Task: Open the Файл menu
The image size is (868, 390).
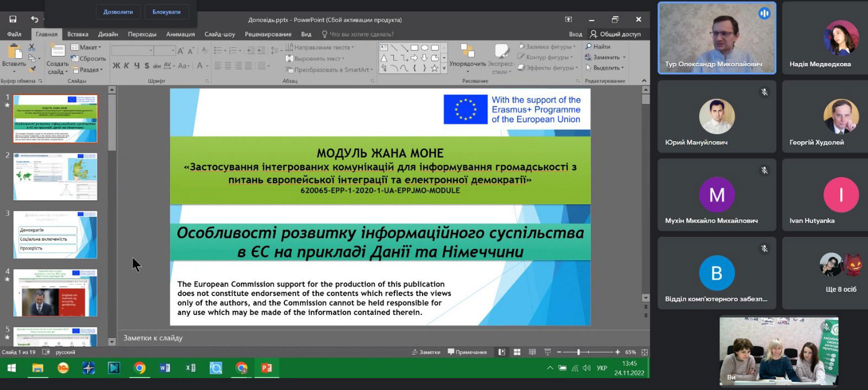Action: 15,34
